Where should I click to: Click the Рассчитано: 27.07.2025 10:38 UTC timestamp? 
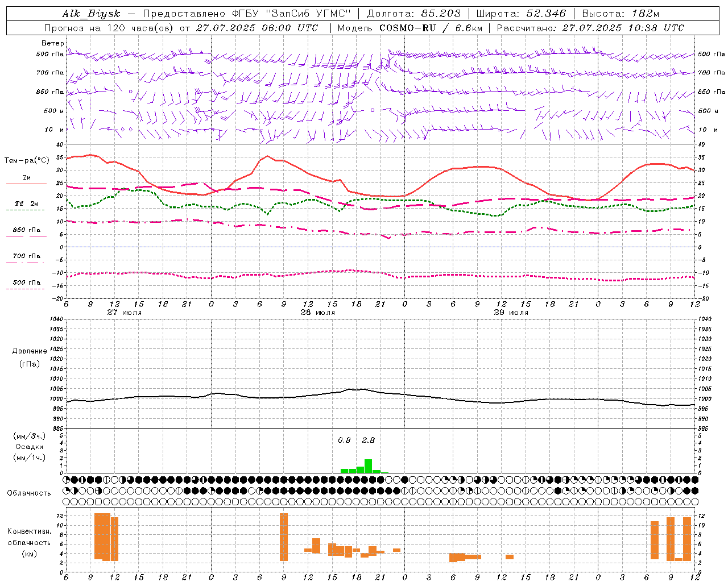[591, 27]
